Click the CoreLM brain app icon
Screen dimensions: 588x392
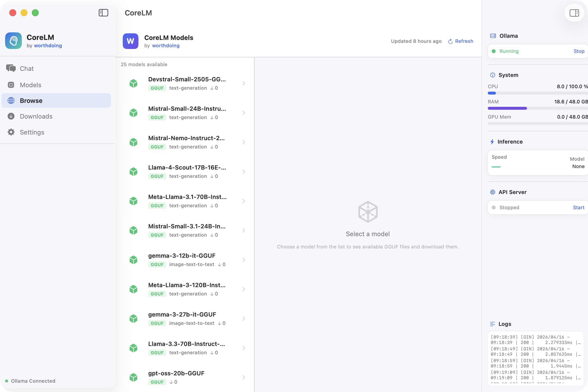[x=13, y=40]
